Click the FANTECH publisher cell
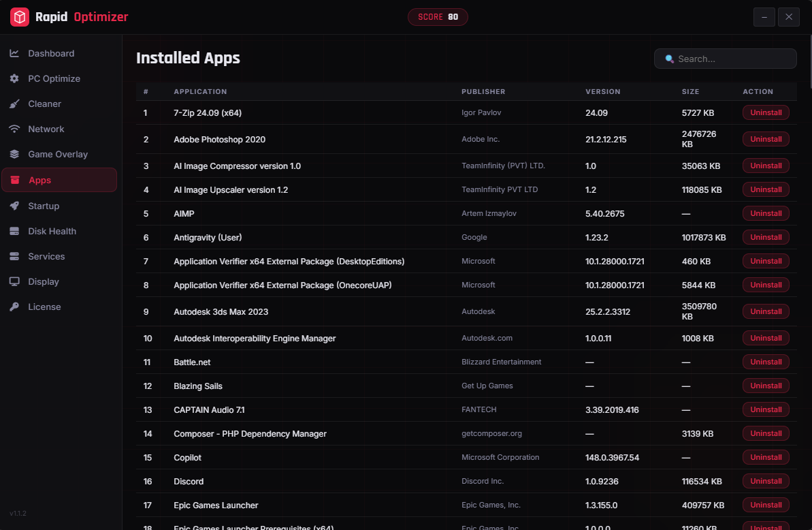812x530 pixels. tap(478, 409)
